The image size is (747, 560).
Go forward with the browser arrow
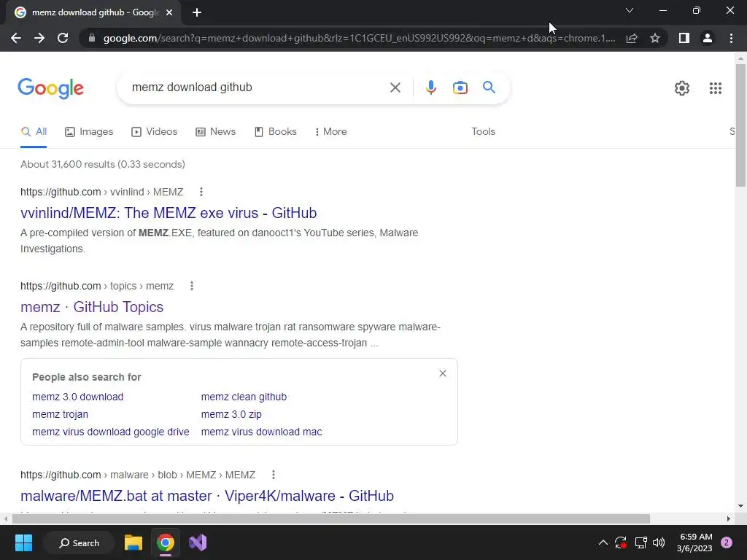tap(39, 38)
